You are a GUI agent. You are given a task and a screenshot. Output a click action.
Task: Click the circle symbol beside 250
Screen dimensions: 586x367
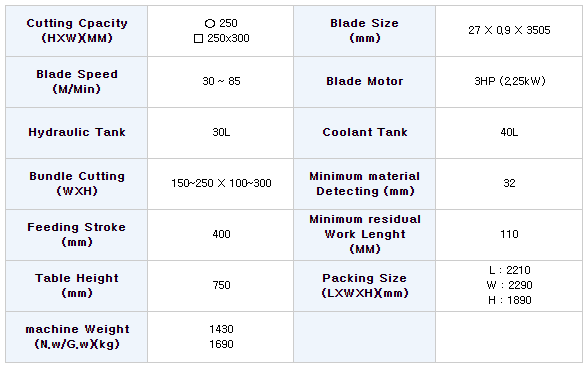pos(210,24)
